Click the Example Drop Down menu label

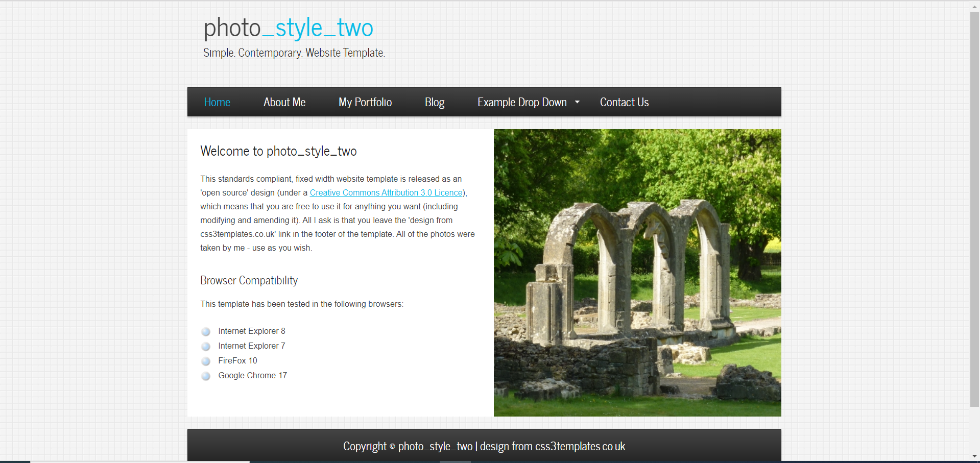[x=521, y=102]
